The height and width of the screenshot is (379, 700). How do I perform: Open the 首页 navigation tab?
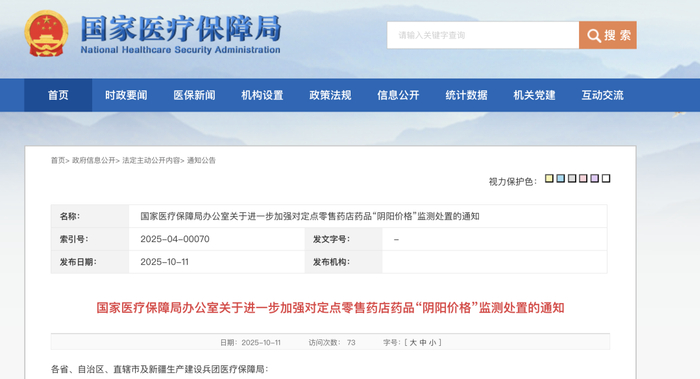pyautogui.click(x=58, y=95)
